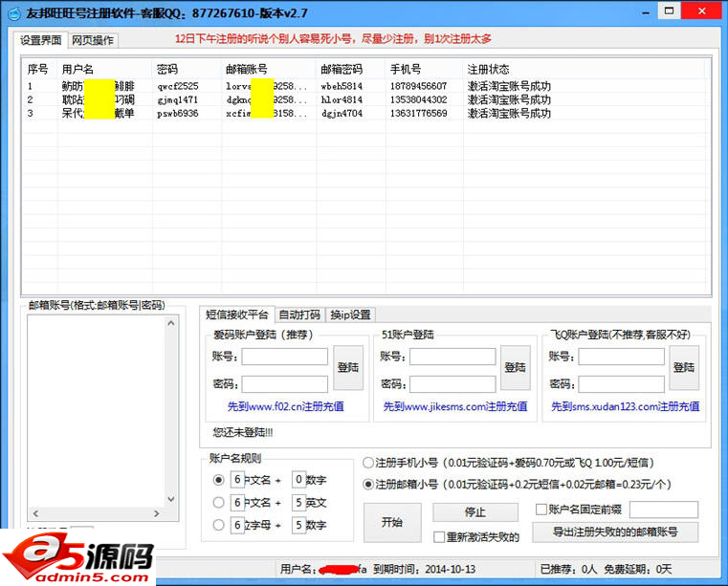Image resolution: width=728 pixels, height=586 pixels.
Task: Click the 手机号 column header
Action: pyautogui.click(x=425, y=70)
